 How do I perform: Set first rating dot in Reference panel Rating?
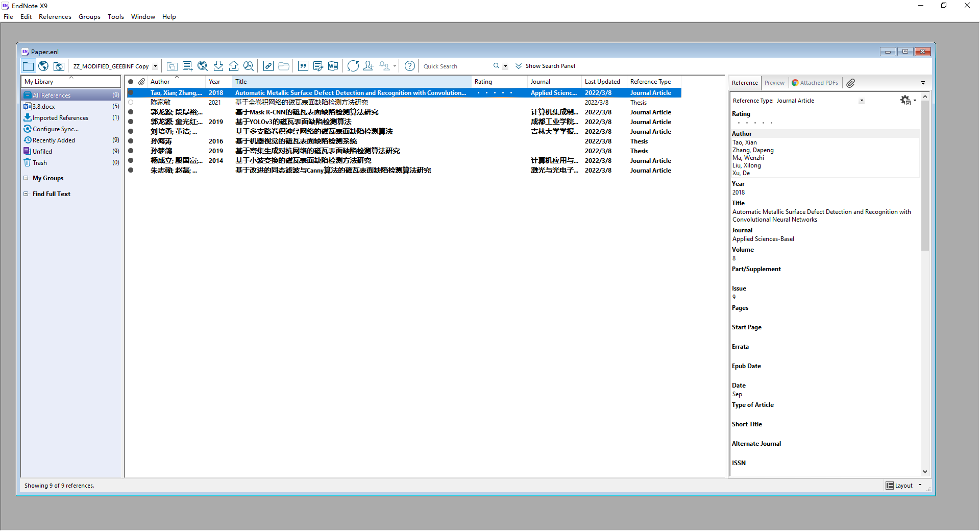tap(739, 123)
